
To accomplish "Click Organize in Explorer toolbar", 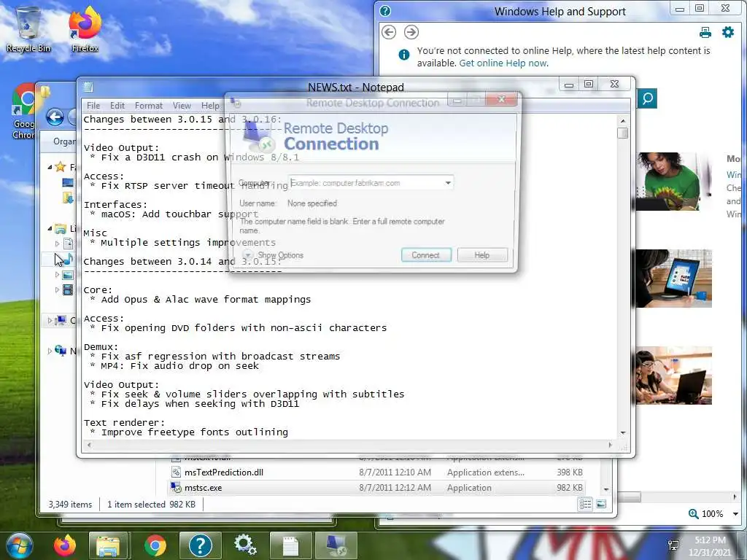I will click(x=64, y=141).
